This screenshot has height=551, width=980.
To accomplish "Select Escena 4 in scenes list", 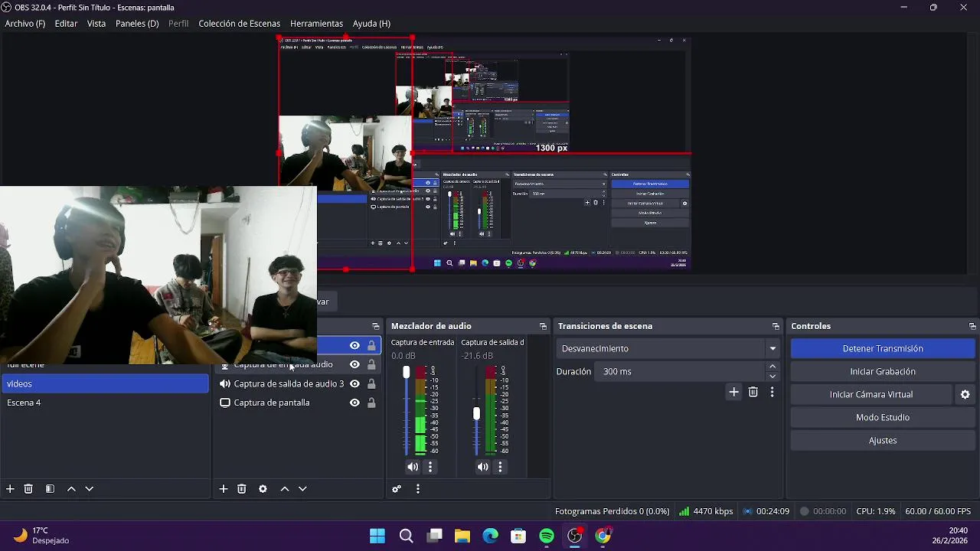I will coord(105,403).
